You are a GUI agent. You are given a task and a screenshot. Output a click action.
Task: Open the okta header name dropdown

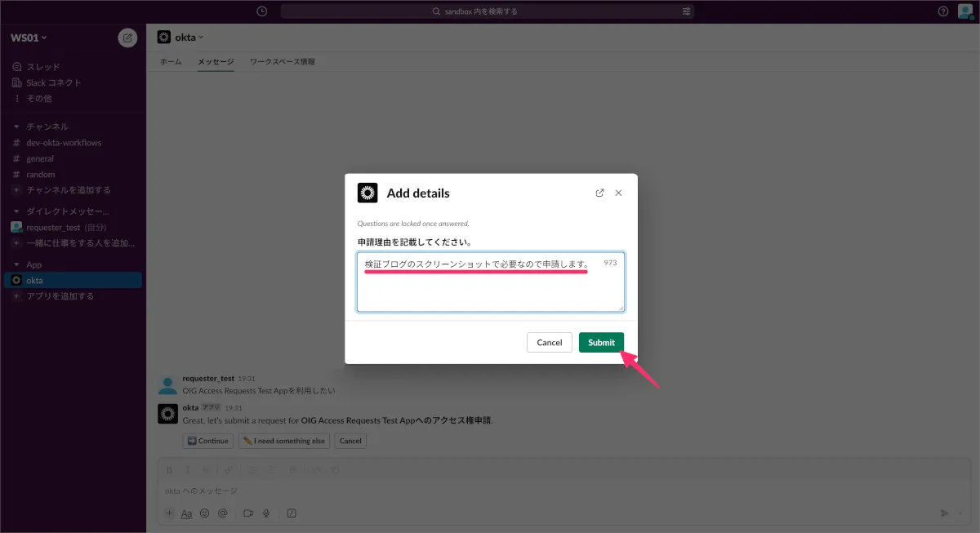[189, 38]
